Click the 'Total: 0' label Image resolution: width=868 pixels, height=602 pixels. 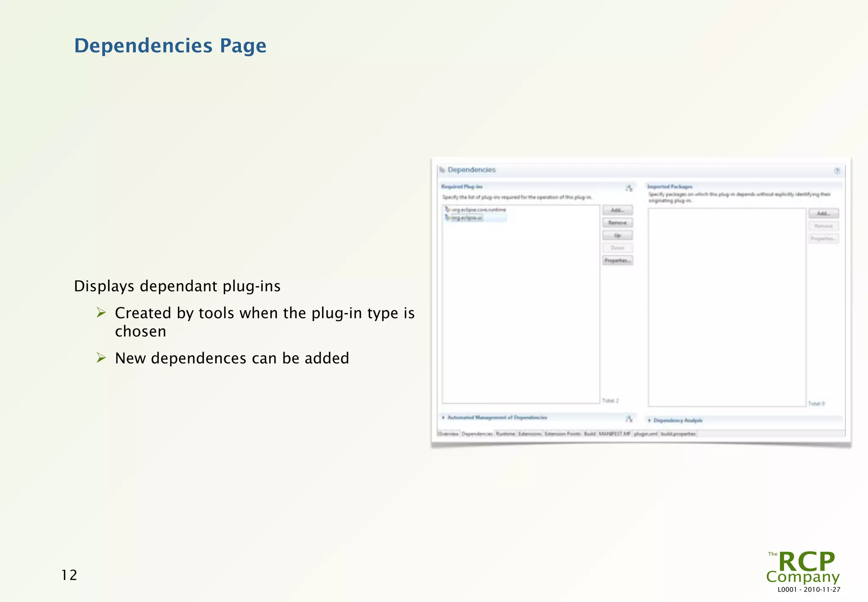(816, 403)
